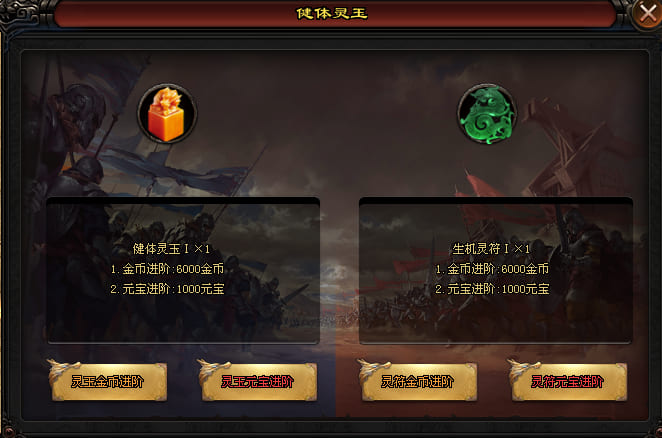Select the 健体灵玉 I ×1 item label
The image size is (662, 438).
tap(171, 249)
